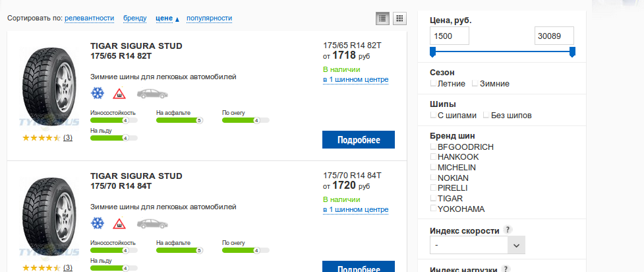Click Подробнее for 175/65 R14 82T tire
This screenshot has width=644, height=272.
coord(358,139)
